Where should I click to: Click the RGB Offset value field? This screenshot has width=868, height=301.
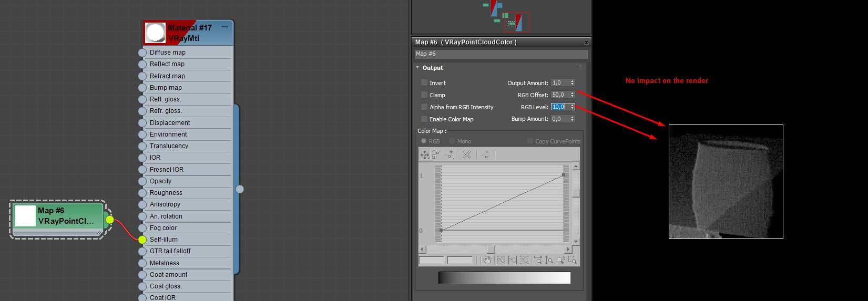click(560, 95)
